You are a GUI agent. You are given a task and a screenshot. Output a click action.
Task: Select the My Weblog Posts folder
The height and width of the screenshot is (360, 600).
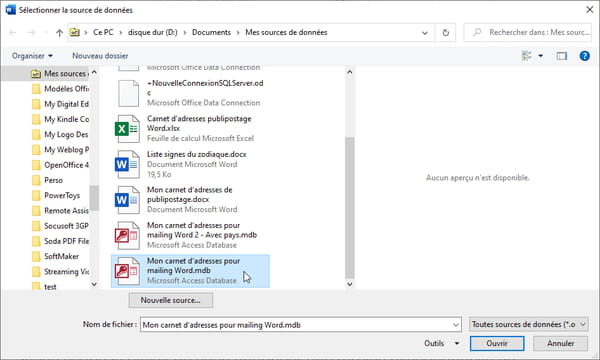pyautogui.click(x=60, y=150)
